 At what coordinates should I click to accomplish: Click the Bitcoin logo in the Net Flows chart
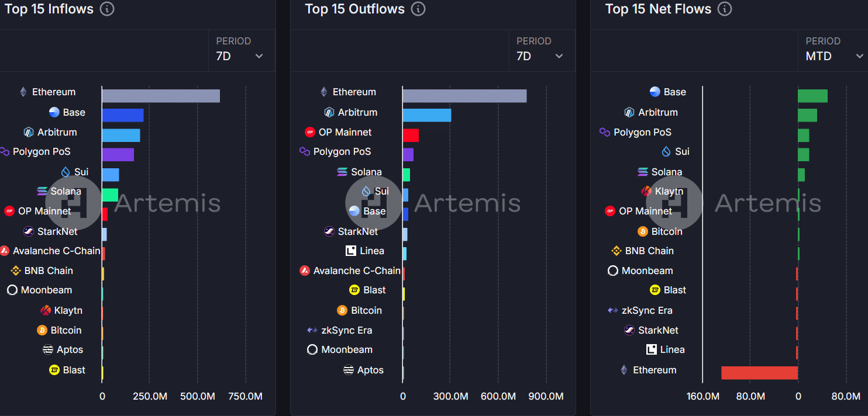pyautogui.click(x=643, y=231)
